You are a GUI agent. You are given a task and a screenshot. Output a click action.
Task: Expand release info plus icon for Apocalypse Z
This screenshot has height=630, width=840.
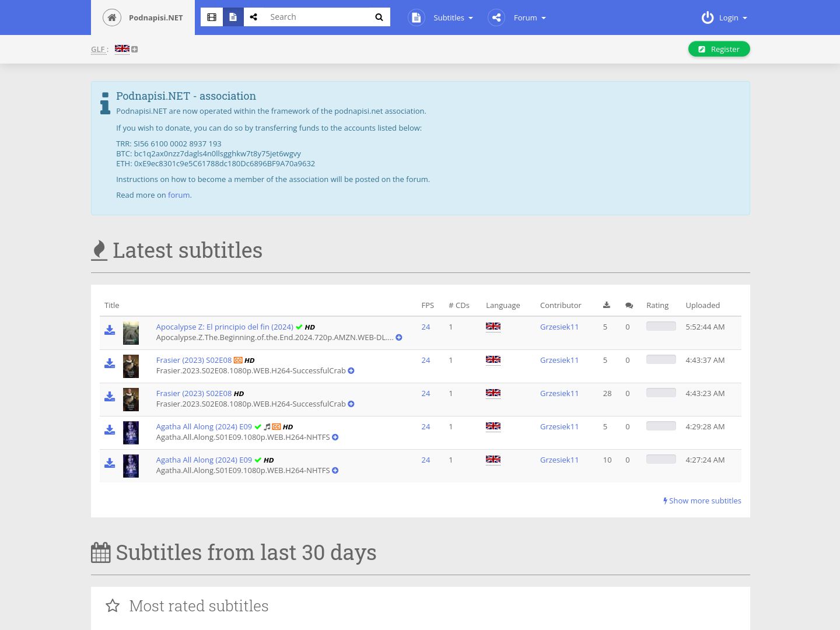399,337
